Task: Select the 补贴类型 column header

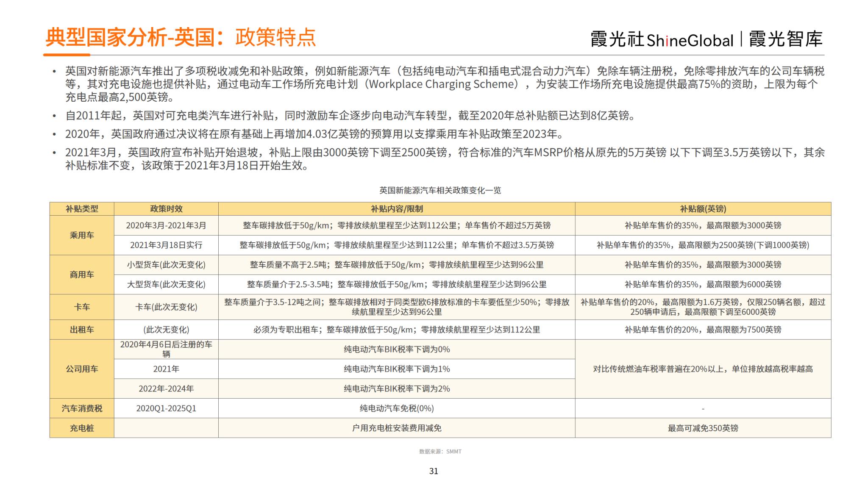Action: tap(82, 209)
